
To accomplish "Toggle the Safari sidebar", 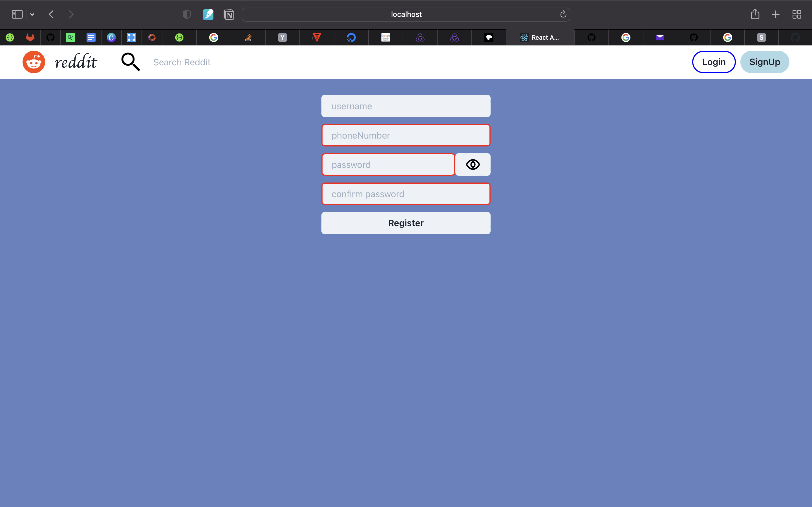I will tap(17, 14).
